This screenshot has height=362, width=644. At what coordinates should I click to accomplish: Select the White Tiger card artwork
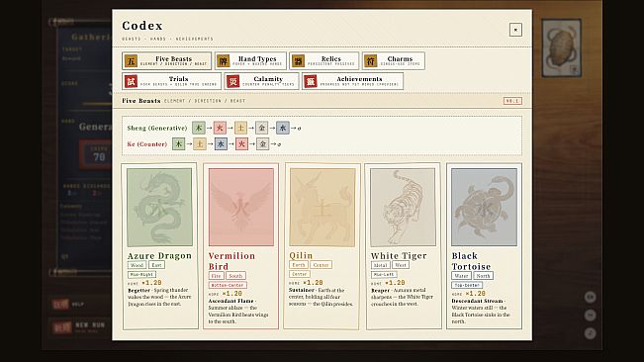pyautogui.click(x=403, y=208)
